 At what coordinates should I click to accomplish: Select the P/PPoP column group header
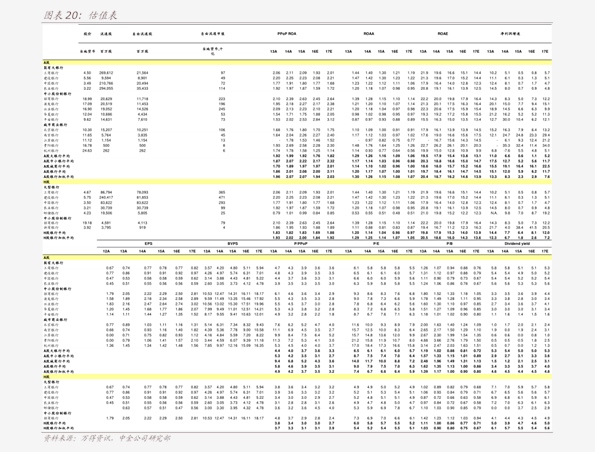tap(301, 244)
